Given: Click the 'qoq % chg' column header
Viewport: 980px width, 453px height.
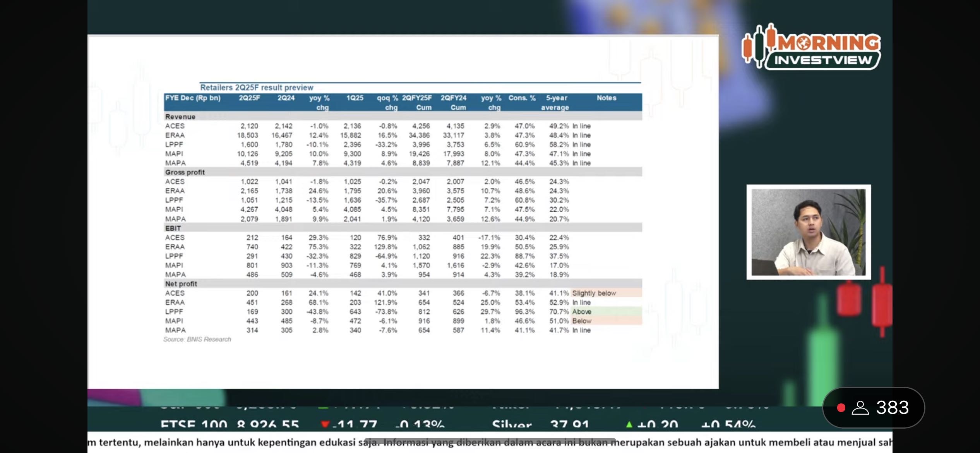Looking at the screenshot, I should point(387,103).
